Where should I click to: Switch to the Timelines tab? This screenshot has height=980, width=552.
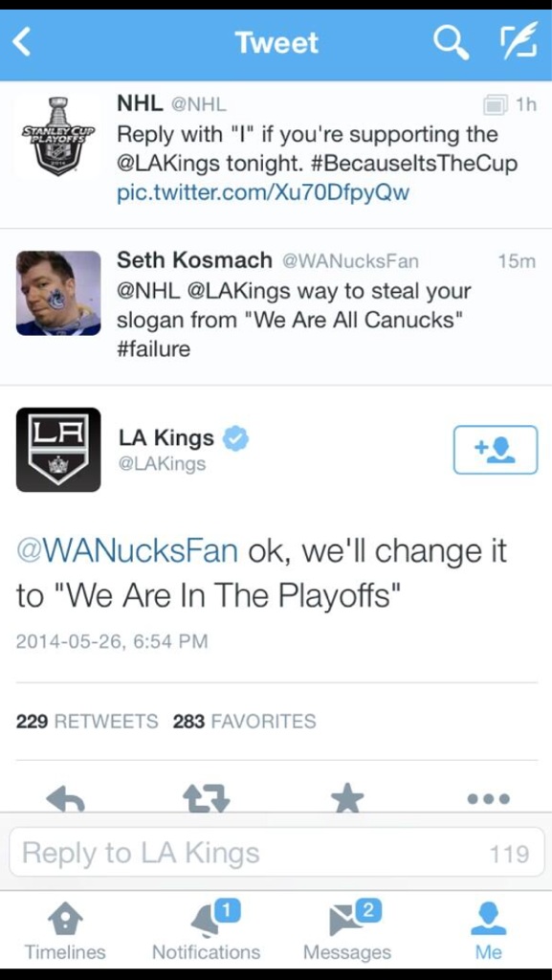pyautogui.click(x=66, y=933)
